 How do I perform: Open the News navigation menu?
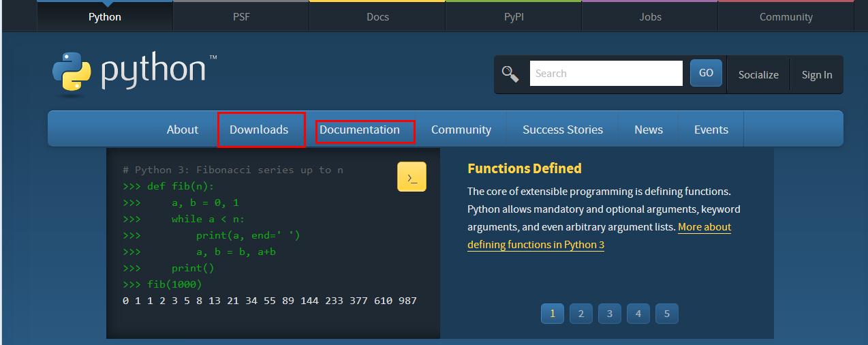(649, 130)
